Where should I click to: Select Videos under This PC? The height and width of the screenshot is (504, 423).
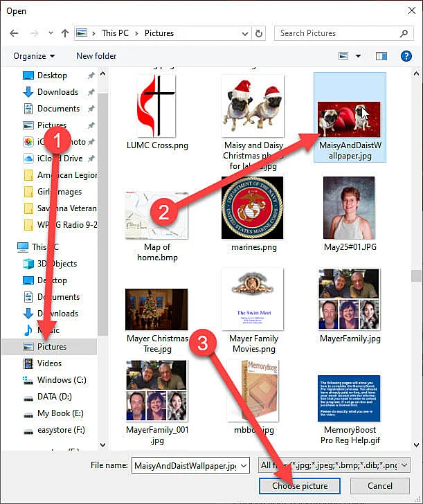[49, 363]
